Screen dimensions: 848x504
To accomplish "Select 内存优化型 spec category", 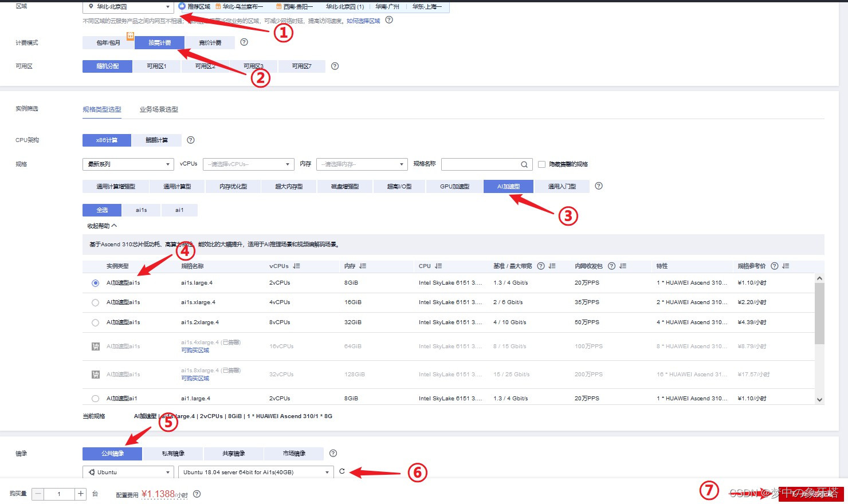I will tap(233, 186).
